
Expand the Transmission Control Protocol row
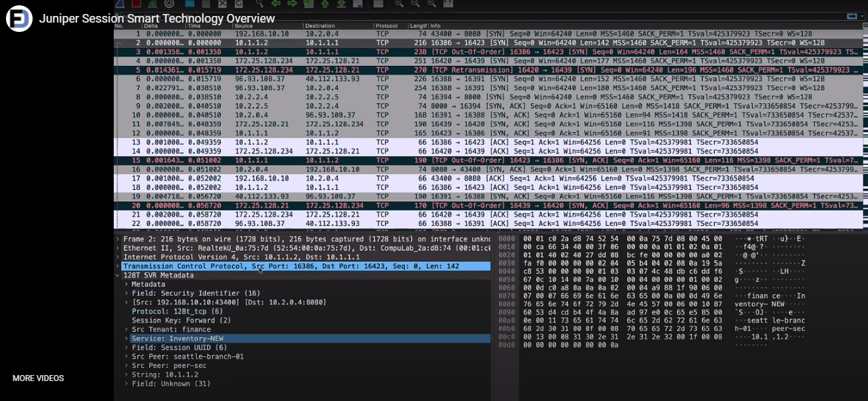click(118, 266)
